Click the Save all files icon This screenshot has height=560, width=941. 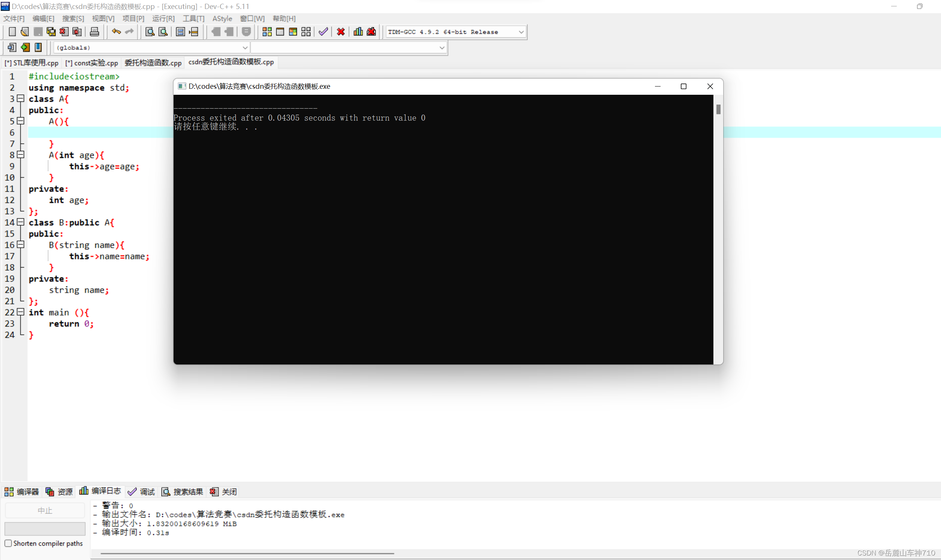pos(51,32)
